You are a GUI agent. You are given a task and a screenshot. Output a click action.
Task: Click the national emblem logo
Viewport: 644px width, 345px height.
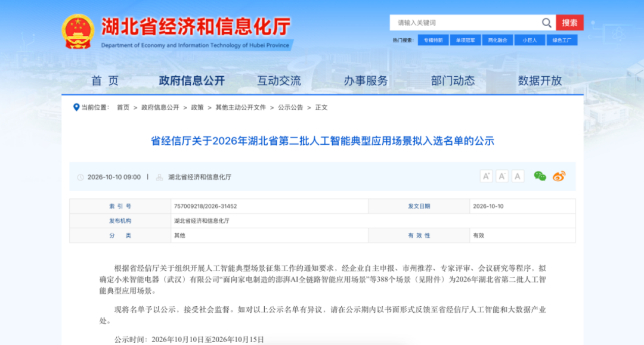(x=78, y=32)
